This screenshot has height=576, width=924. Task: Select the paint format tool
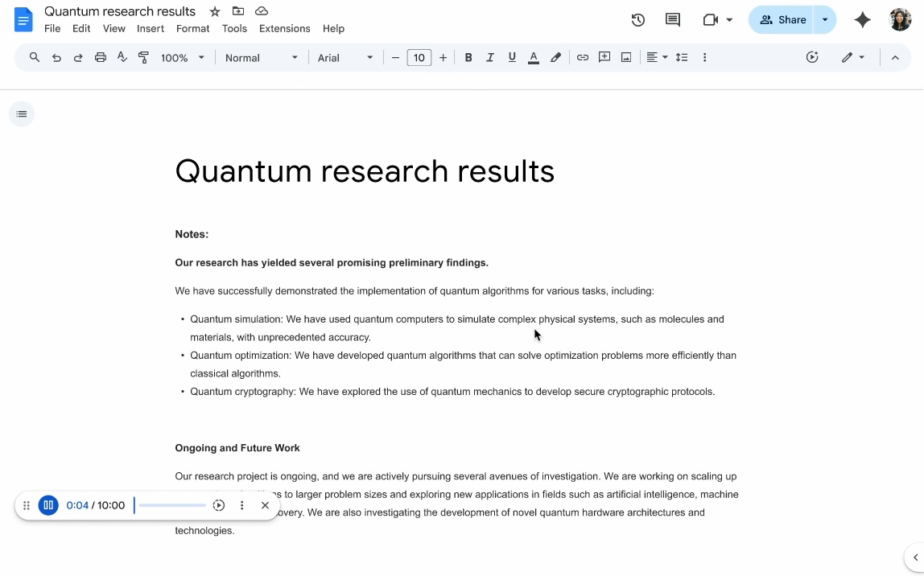144,57
